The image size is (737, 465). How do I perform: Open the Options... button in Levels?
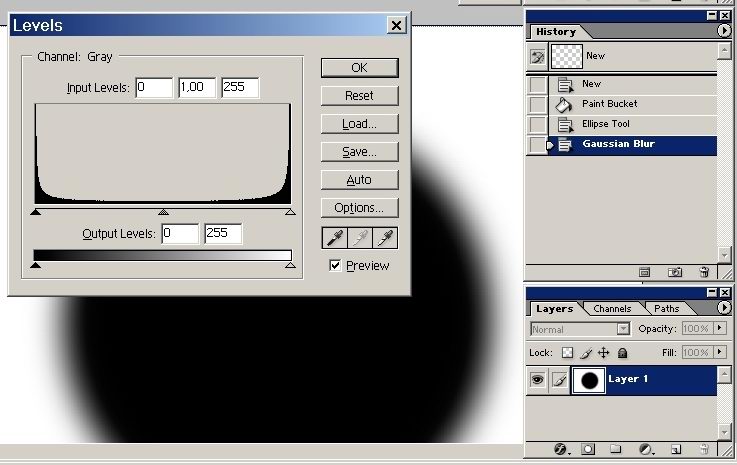click(x=360, y=208)
